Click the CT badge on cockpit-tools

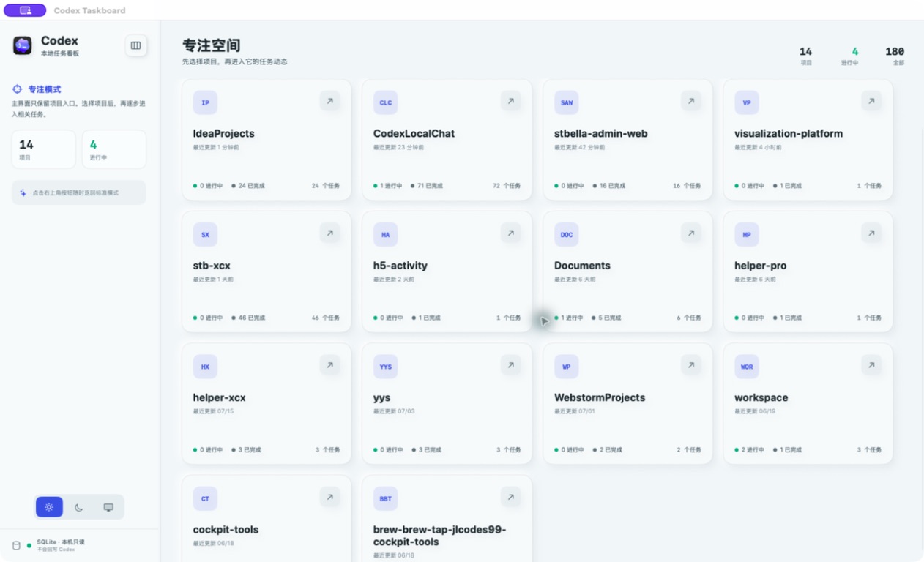coord(205,499)
